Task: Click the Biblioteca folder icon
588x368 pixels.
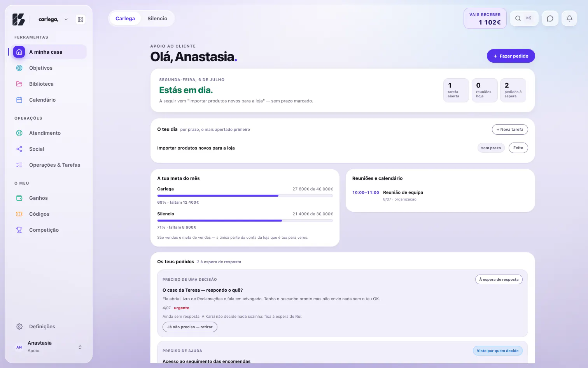Action: tap(19, 84)
